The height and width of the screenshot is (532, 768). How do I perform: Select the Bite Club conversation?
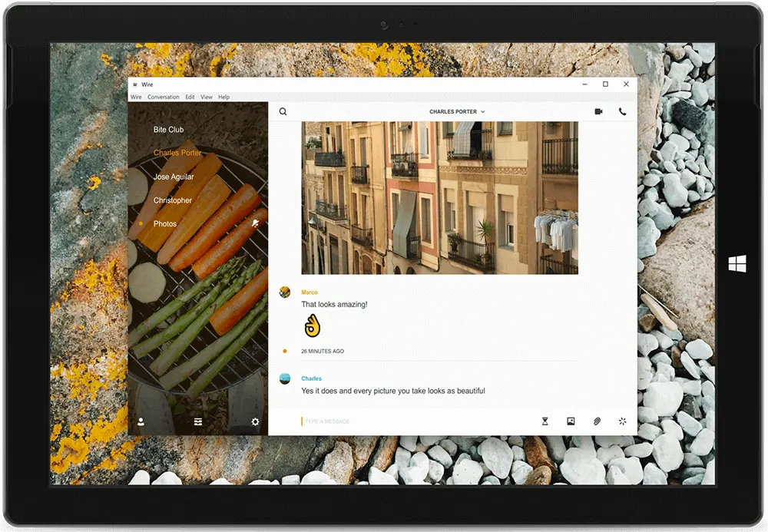tap(168, 130)
